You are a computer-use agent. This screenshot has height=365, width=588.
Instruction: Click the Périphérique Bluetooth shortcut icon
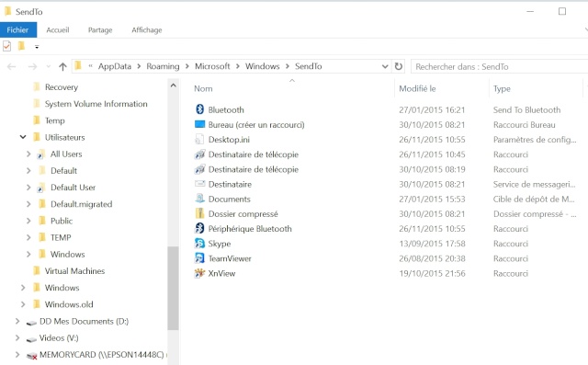[200, 228]
